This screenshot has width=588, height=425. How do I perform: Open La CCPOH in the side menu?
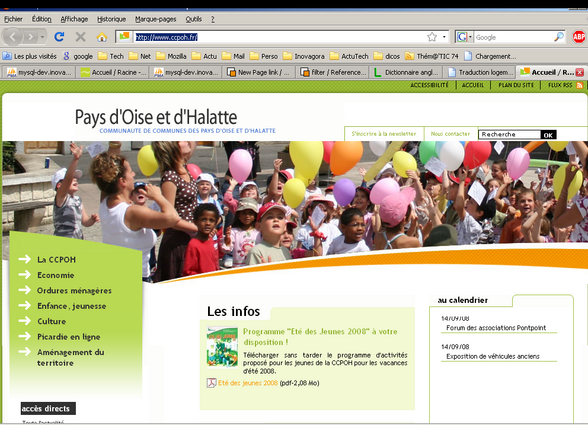[56, 260]
